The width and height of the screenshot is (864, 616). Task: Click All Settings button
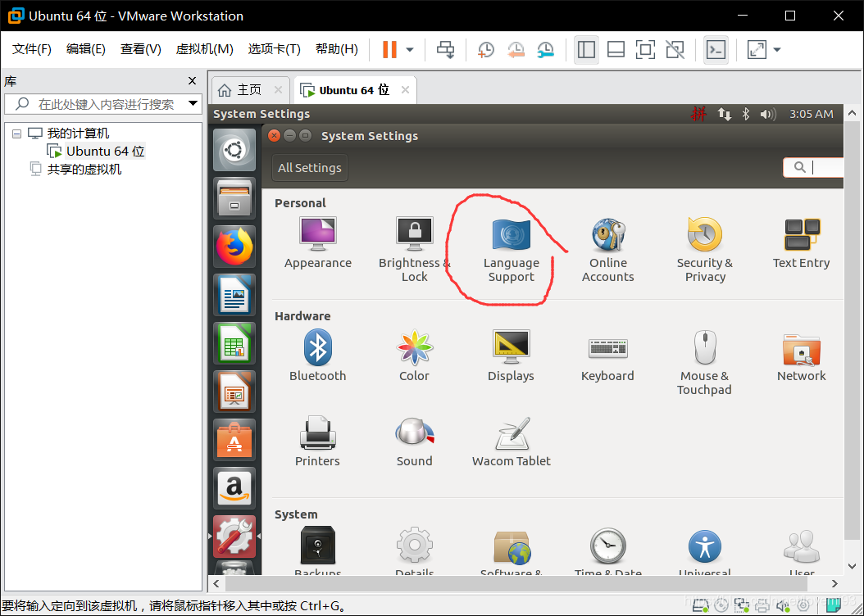[310, 168]
